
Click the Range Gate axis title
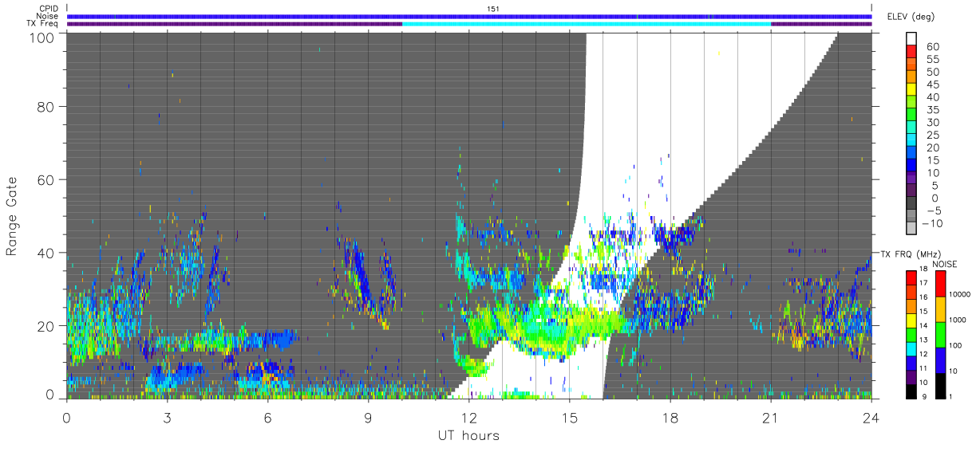point(12,216)
